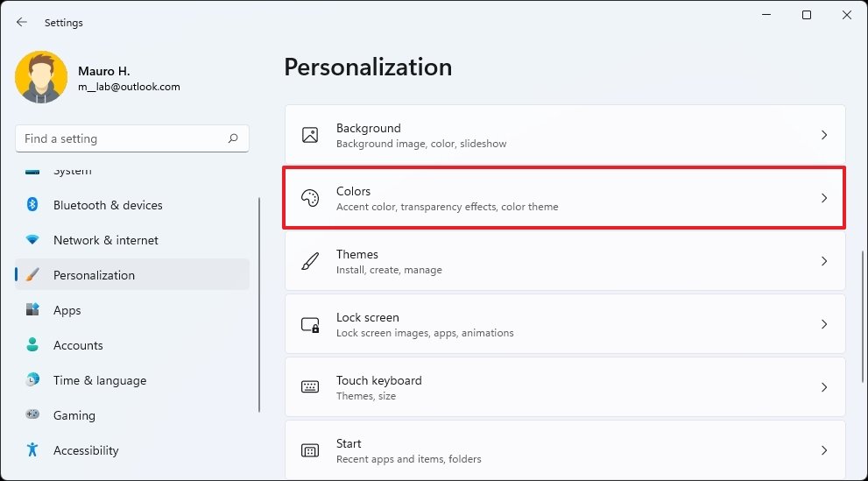Click the Find a setting search field
The height and width of the screenshot is (481, 868).
[x=131, y=138]
